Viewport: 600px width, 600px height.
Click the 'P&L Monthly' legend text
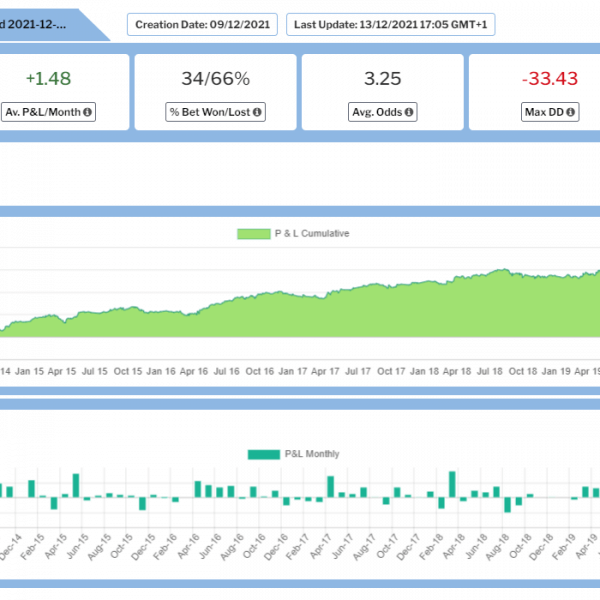[312, 454]
